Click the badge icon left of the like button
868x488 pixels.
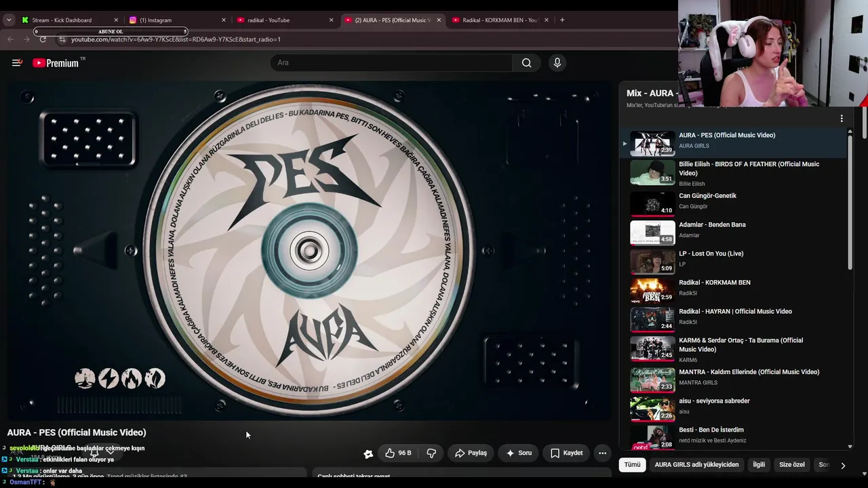pyautogui.click(x=368, y=453)
